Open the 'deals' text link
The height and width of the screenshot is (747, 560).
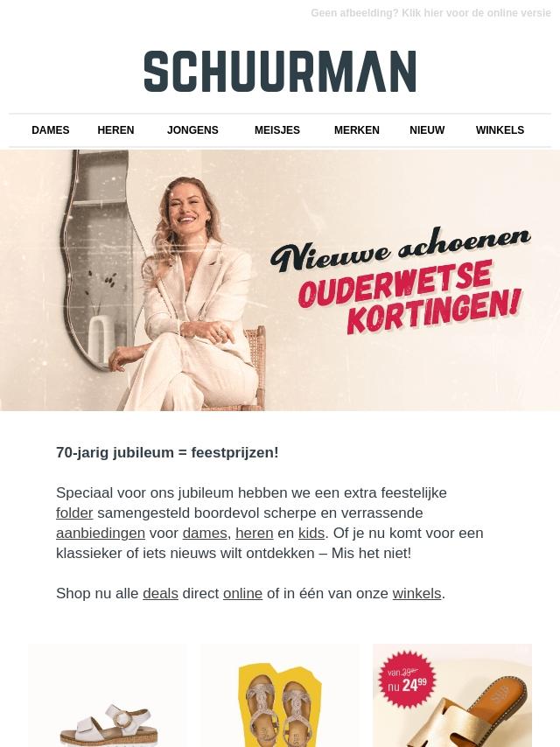point(161,594)
